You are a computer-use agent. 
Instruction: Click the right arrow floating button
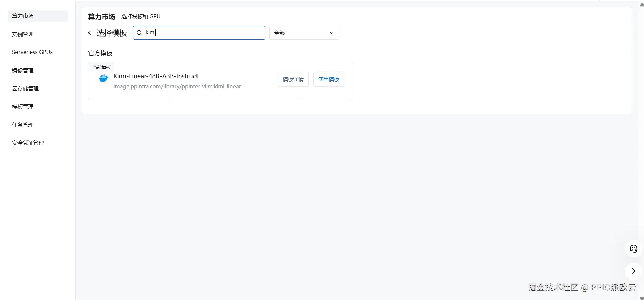[634, 271]
